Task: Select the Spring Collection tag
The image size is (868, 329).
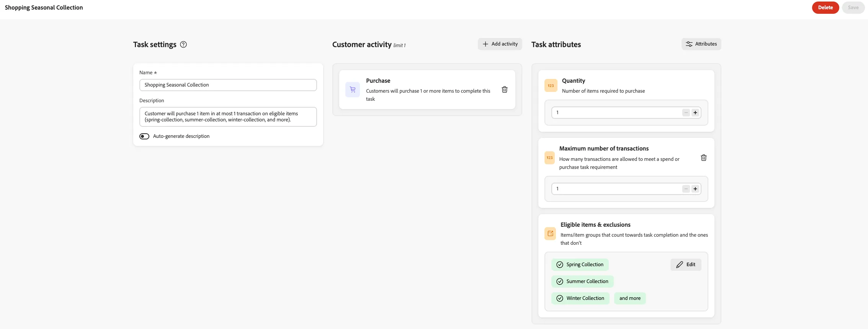Action: pos(580,265)
